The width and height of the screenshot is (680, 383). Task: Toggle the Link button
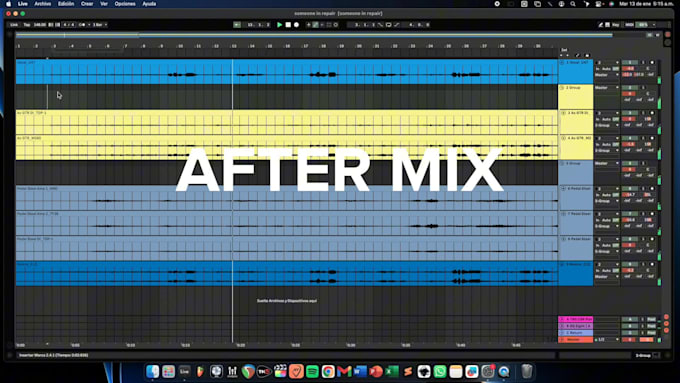[x=14, y=25]
